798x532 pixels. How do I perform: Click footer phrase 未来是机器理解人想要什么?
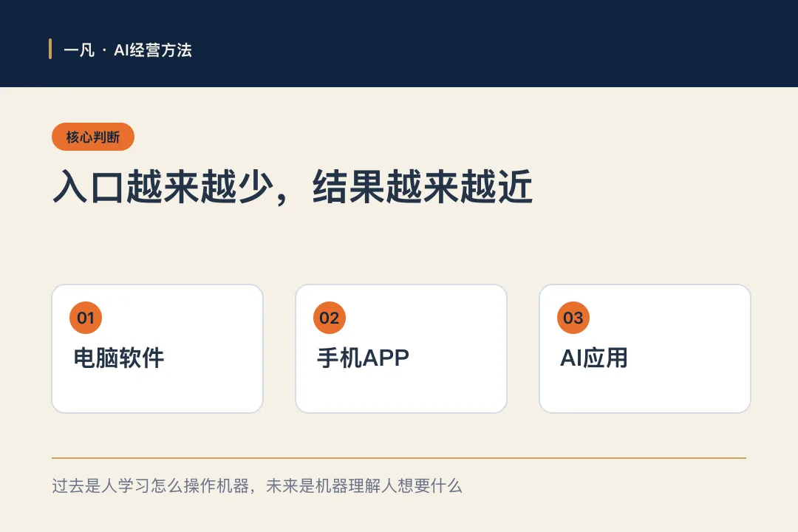point(364,485)
